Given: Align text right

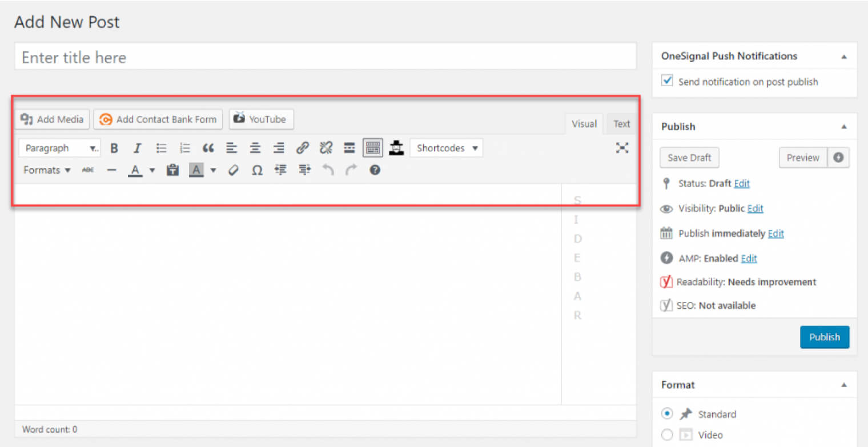Looking at the screenshot, I should (279, 148).
